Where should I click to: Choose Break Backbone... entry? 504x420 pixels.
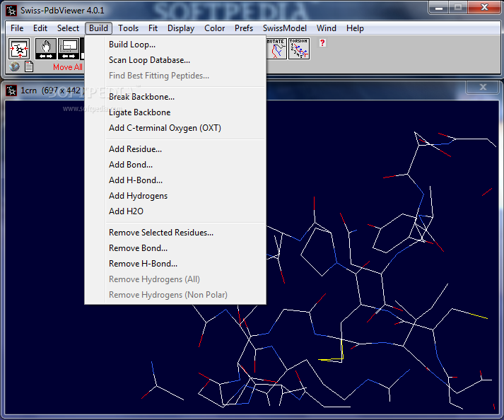[175, 97]
